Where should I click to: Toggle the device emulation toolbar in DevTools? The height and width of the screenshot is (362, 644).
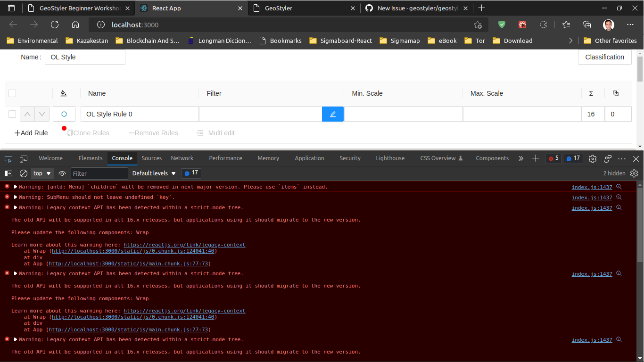[22, 159]
